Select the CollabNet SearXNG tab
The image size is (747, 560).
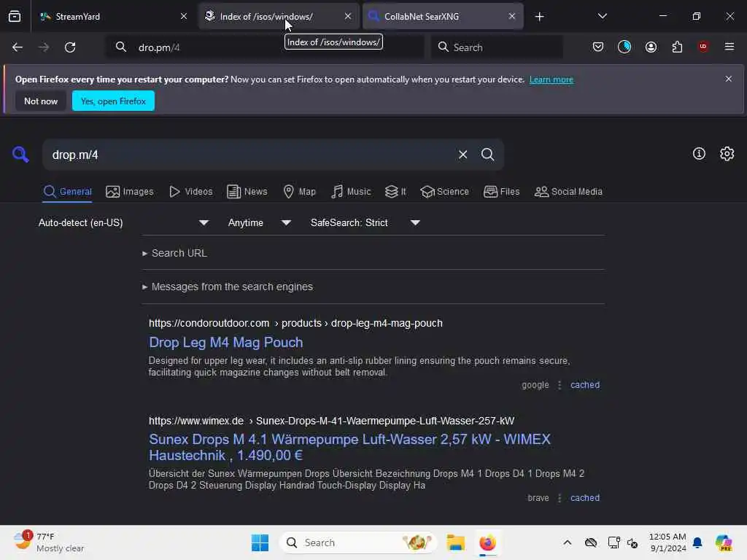[x=443, y=16]
